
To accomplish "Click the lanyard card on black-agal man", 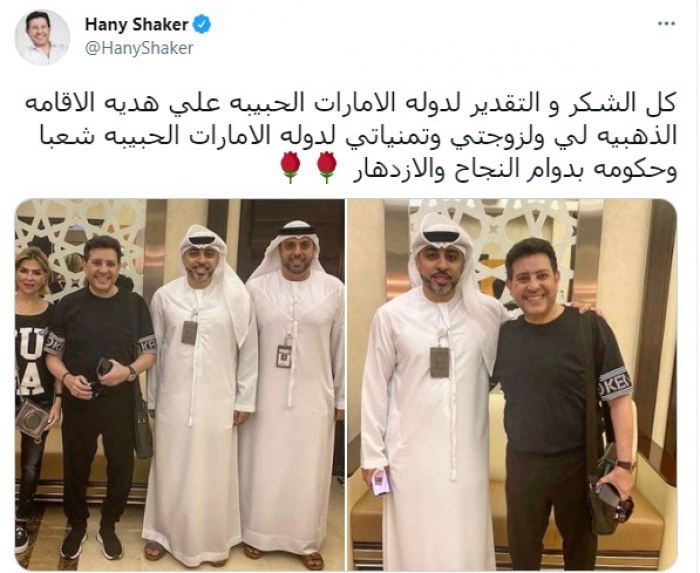I will pos(284,355).
